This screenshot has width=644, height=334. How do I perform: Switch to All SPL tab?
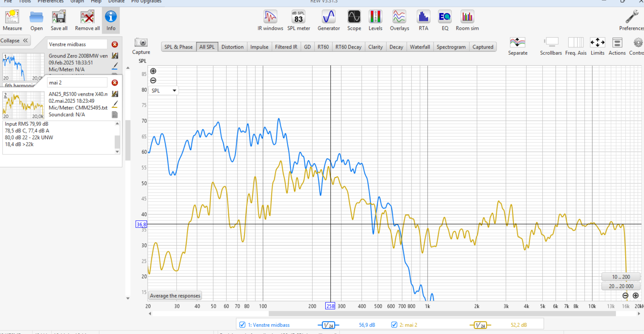pyautogui.click(x=207, y=47)
